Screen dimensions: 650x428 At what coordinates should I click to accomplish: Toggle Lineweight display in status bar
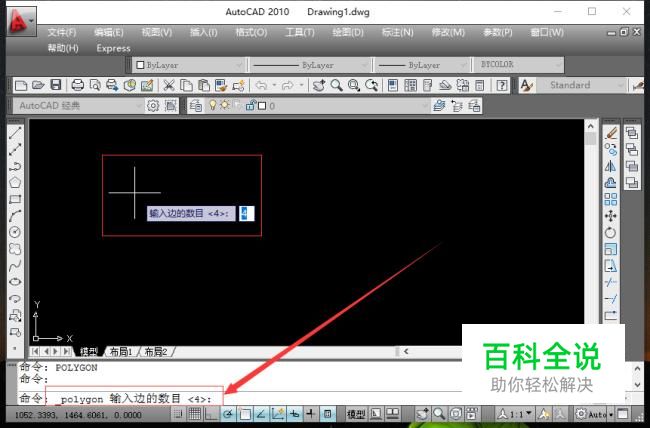(311, 414)
